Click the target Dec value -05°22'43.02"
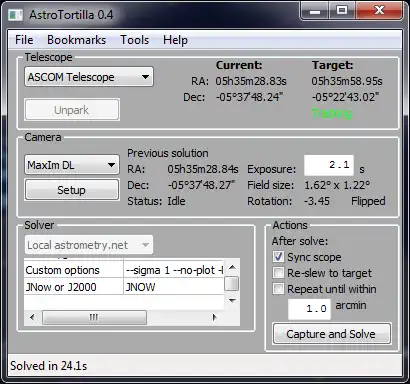The image size is (410, 384). (x=345, y=97)
